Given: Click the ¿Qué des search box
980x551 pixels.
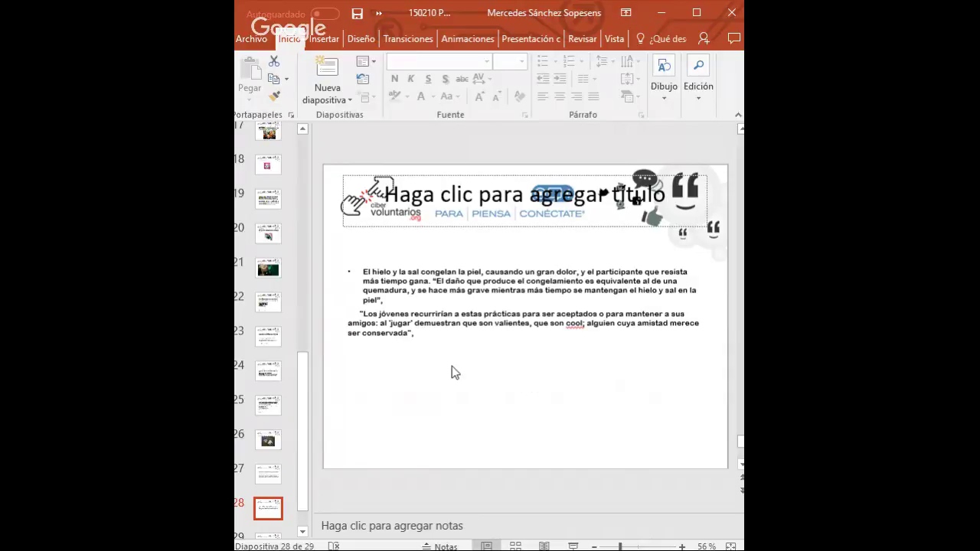Looking at the screenshot, I should (661, 39).
